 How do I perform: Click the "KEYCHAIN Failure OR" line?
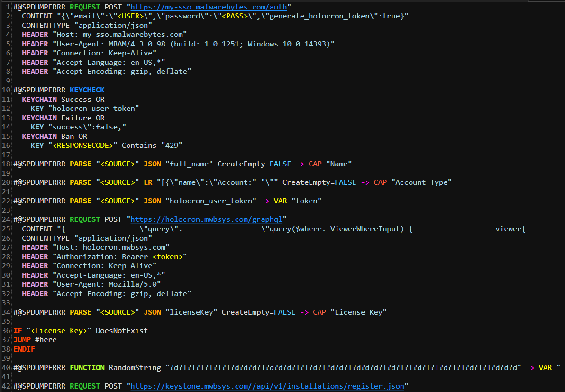(x=63, y=118)
